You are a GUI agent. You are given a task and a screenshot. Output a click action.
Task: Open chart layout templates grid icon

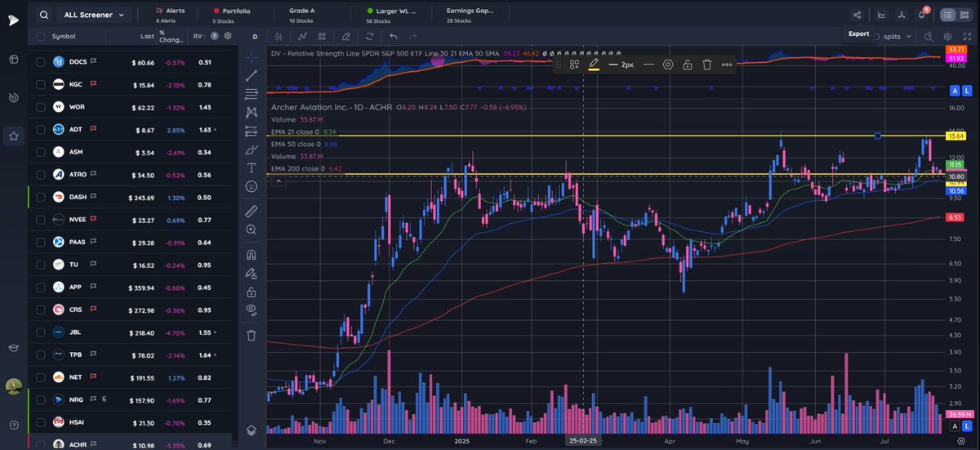[x=323, y=37]
